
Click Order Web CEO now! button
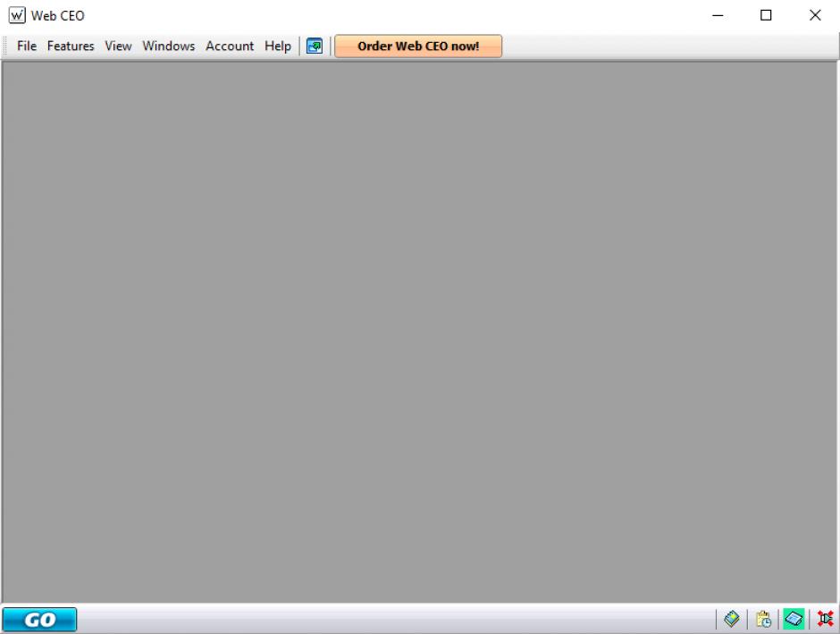tap(418, 46)
